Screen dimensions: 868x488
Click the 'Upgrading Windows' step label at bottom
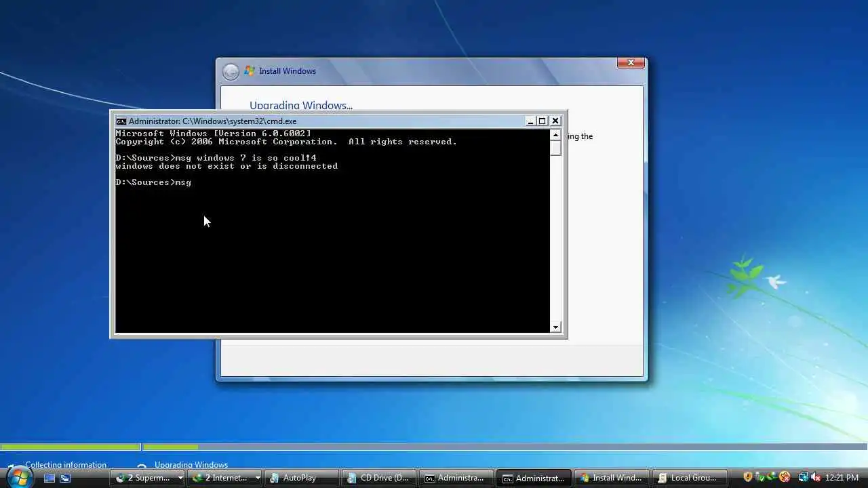coord(191,465)
